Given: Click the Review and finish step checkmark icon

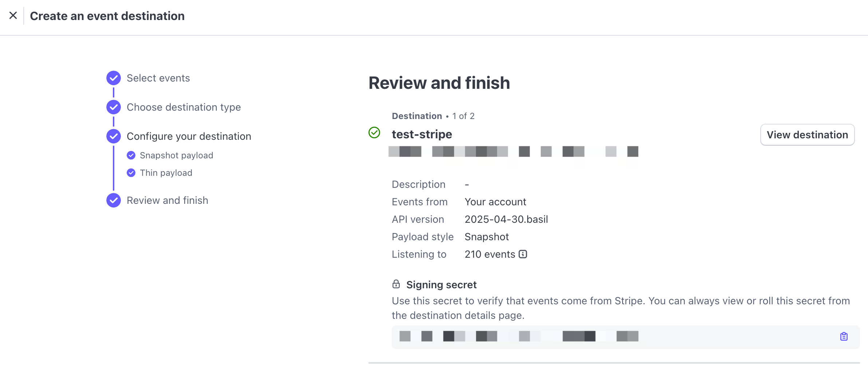Looking at the screenshot, I should pos(114,200).
